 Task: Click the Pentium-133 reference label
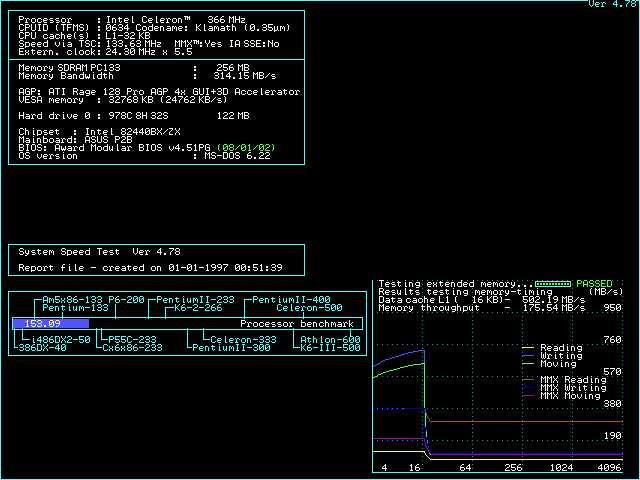point(76,308)
